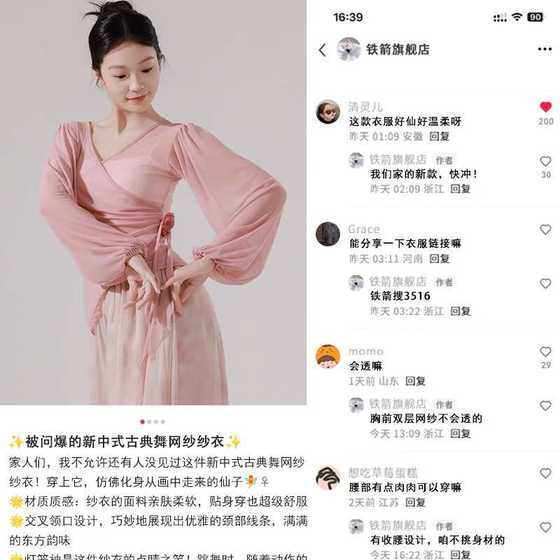This screenshot has width=560, height=560.
Task: Like the reply 胸前双层网纱不会透的
Action: (x=545, y=406)
